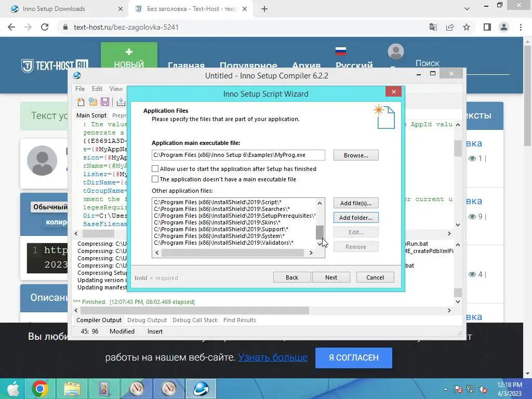
Task: Open the Chrome profile avatar
Action: pos(504,27)
